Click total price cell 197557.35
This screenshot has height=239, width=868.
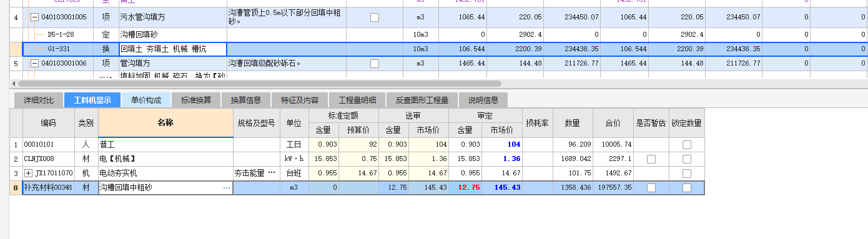point(613,188)
